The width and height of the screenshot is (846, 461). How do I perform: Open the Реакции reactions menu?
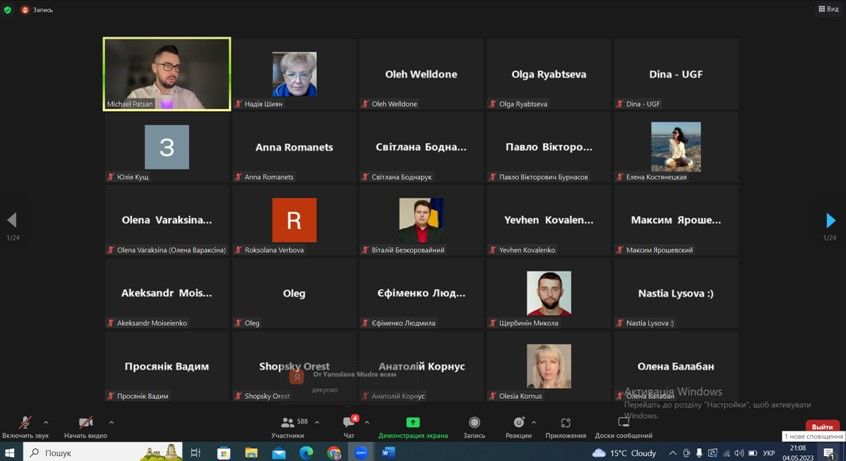point(518,423)
